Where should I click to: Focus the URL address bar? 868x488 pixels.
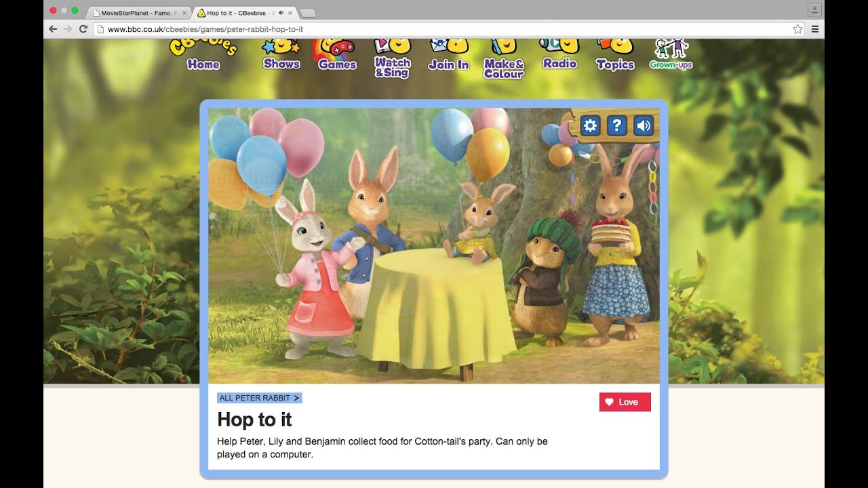pyautogui.click(x=448, y=29)
